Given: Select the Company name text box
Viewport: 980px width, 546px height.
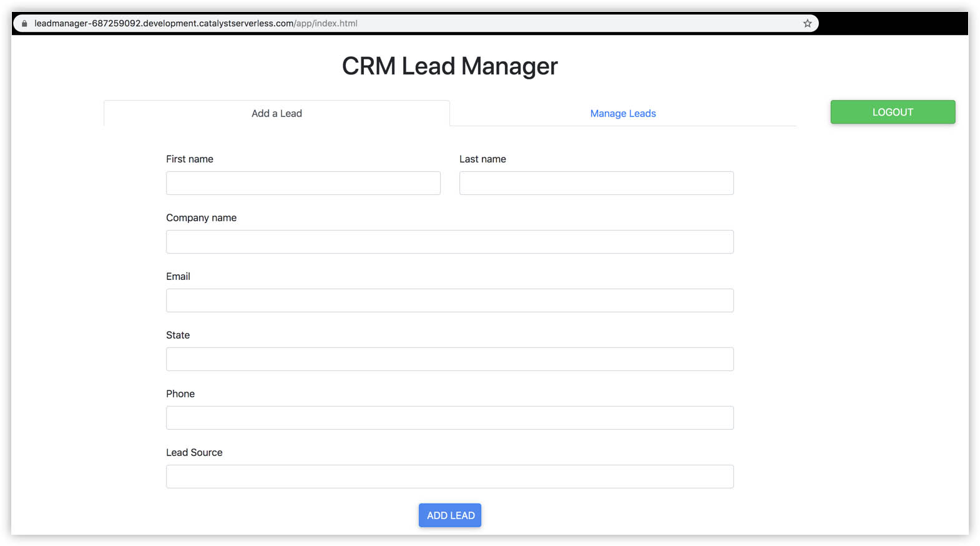Looking at the screenshot, I should coord(450,242).
